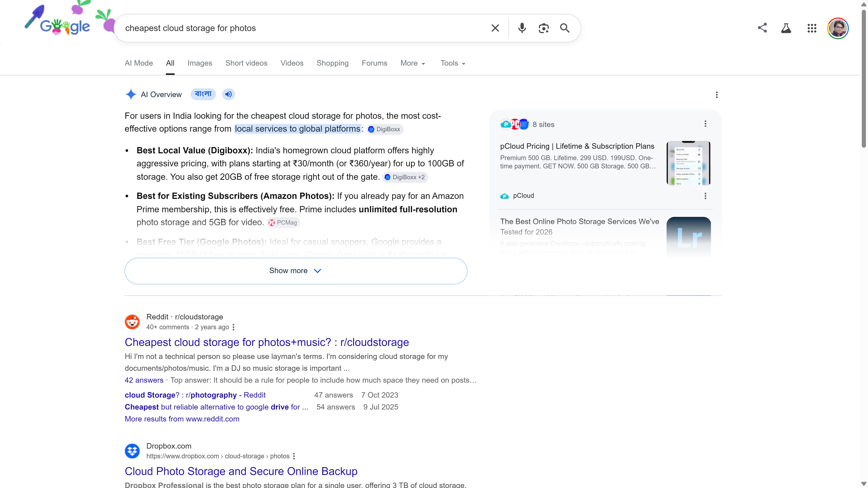Screen dimensions: 868x488
Task: Click the AI Overview sparkle icon
Action: (x=131, y=94)
